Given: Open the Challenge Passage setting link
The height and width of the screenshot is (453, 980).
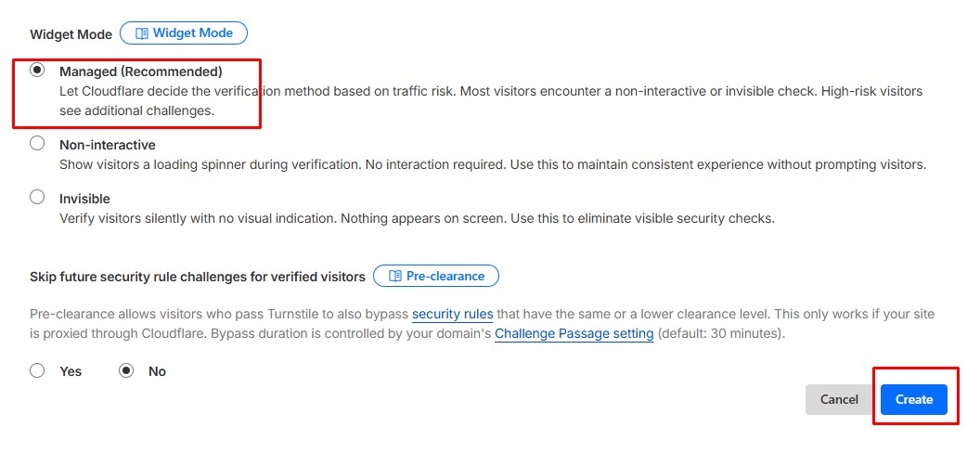Looking at the screenshot, I should click(574, 333).
